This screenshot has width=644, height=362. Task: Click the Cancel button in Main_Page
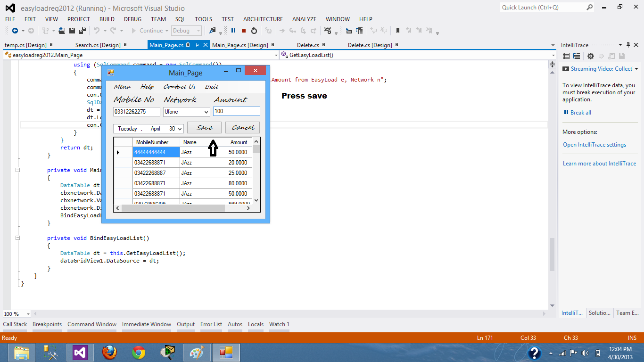click(243, 127)
